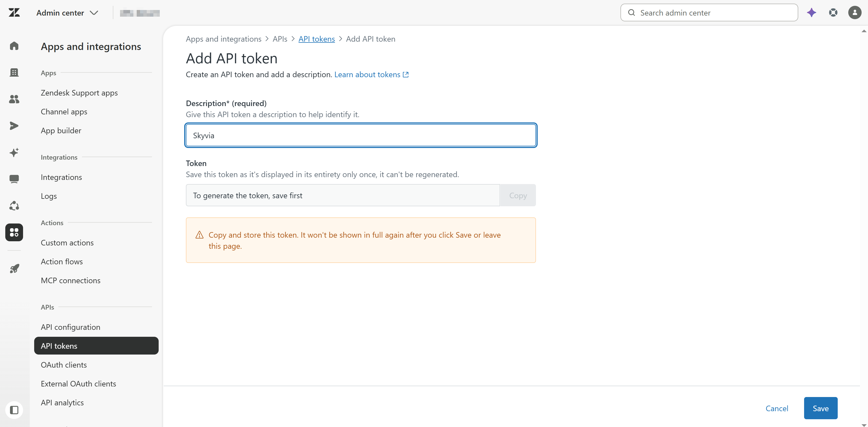This screenshot has width=868, height=427.
Task: Click the page scrollbar up arrow
Action: 864,31
